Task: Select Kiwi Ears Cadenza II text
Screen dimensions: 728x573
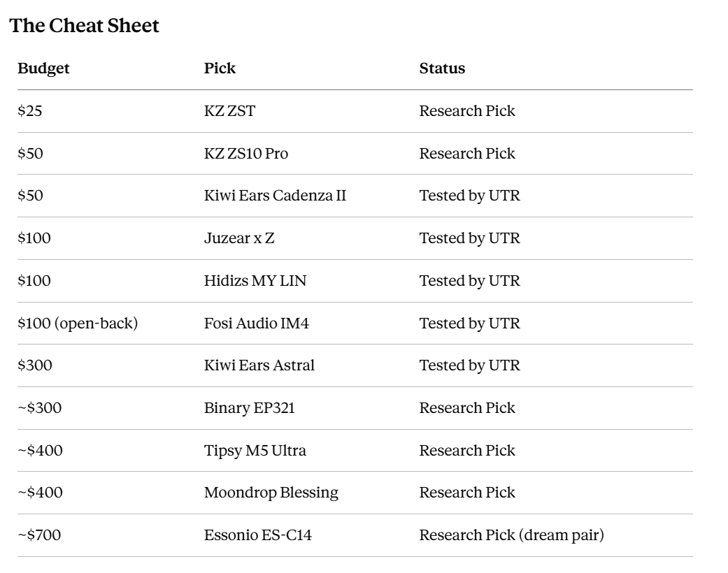Action: coord(276,196)
